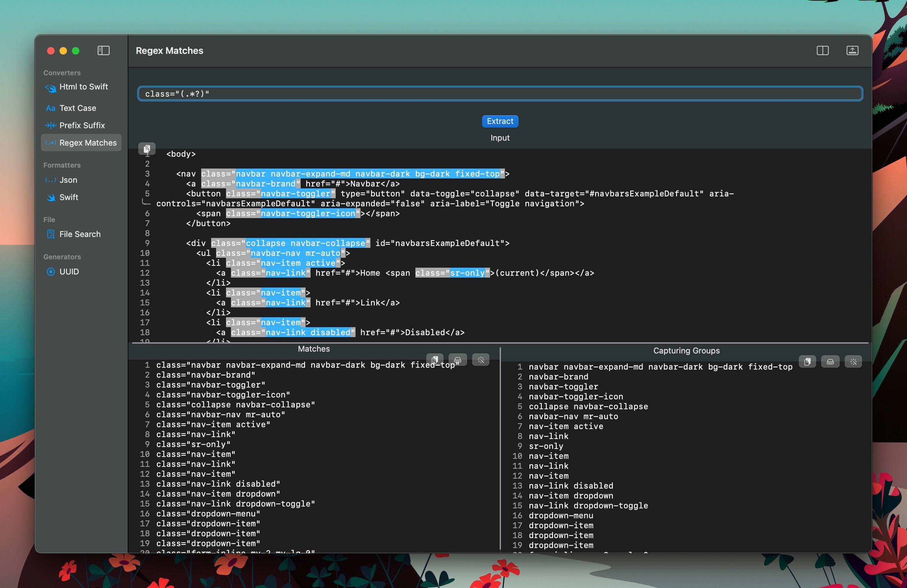
Task: Select match 16 class="dropdown-menu"
Action: [208, 513]
